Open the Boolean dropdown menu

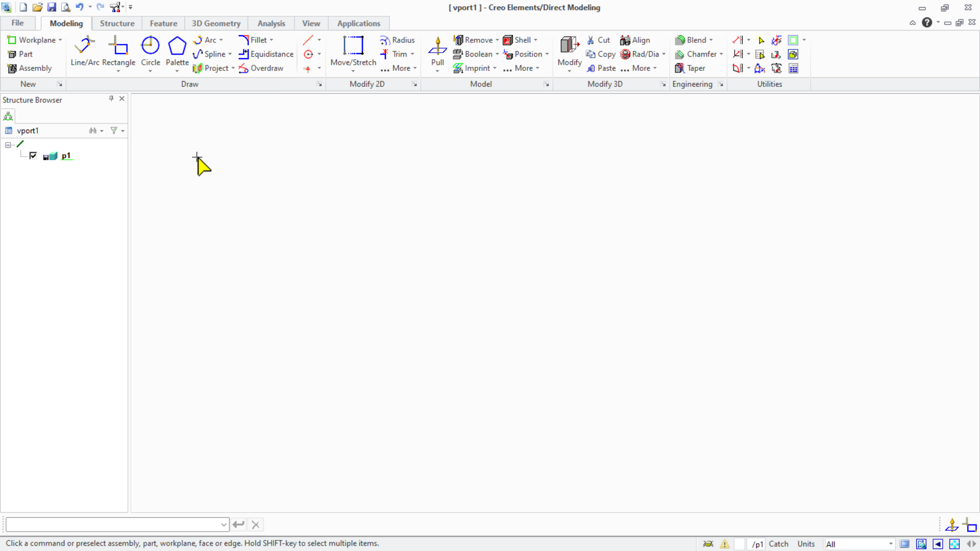[496, 54]
